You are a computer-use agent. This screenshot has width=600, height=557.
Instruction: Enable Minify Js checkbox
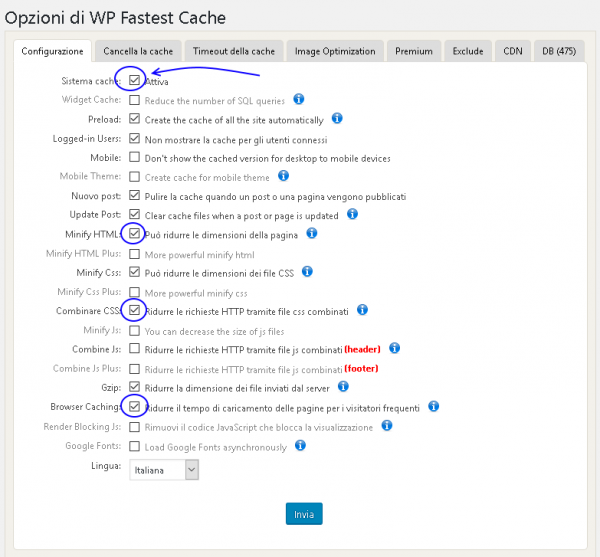point(134,330)
